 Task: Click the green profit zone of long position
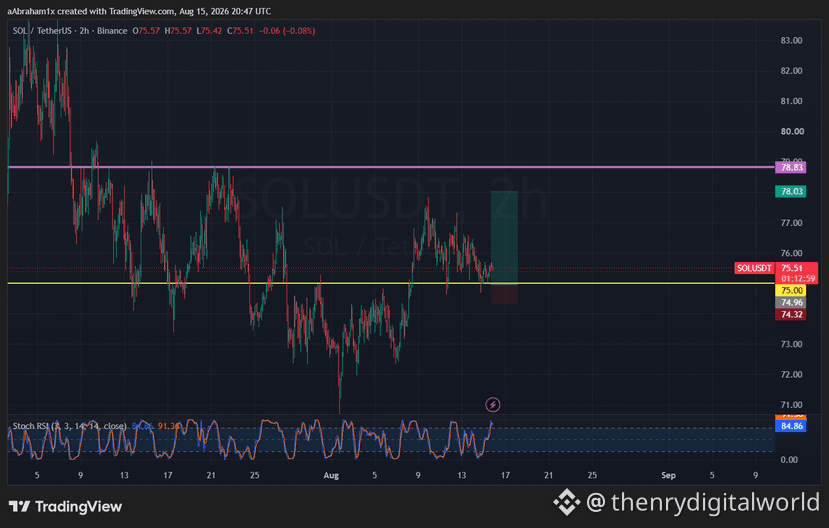pos(504,238)
